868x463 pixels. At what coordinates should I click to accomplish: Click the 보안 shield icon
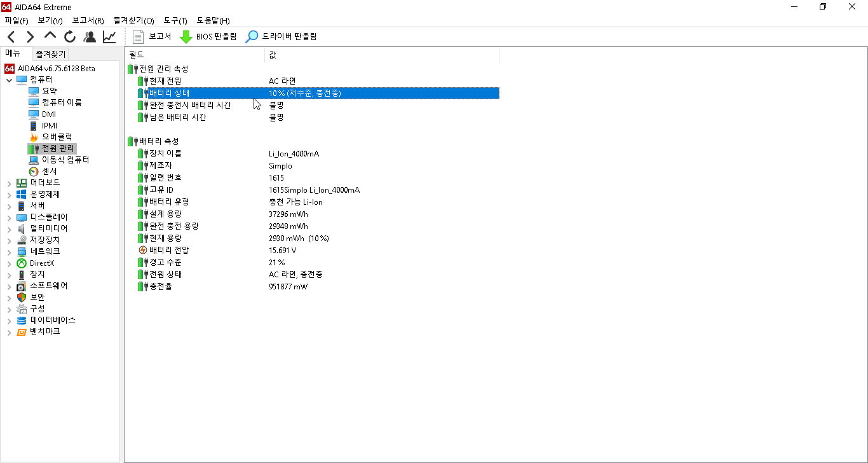pyautogui.click(x=22, y=297)
